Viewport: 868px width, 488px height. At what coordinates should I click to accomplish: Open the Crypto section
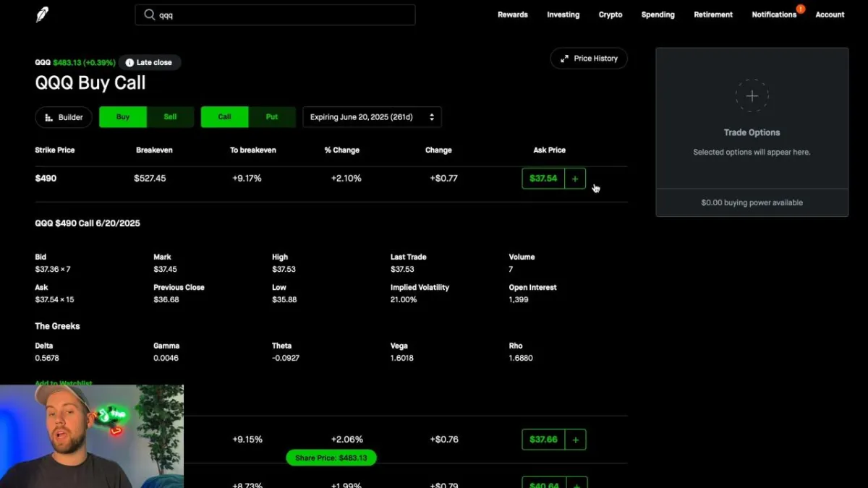[610, 14]
